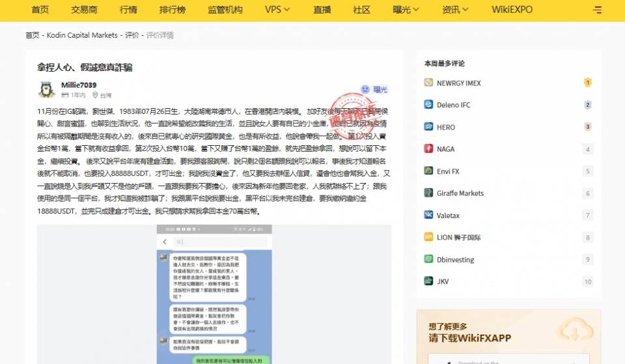The width and height of the screenshot is (625, 364).
Task: Click the rank 1 medal badge
Action: 587,83
